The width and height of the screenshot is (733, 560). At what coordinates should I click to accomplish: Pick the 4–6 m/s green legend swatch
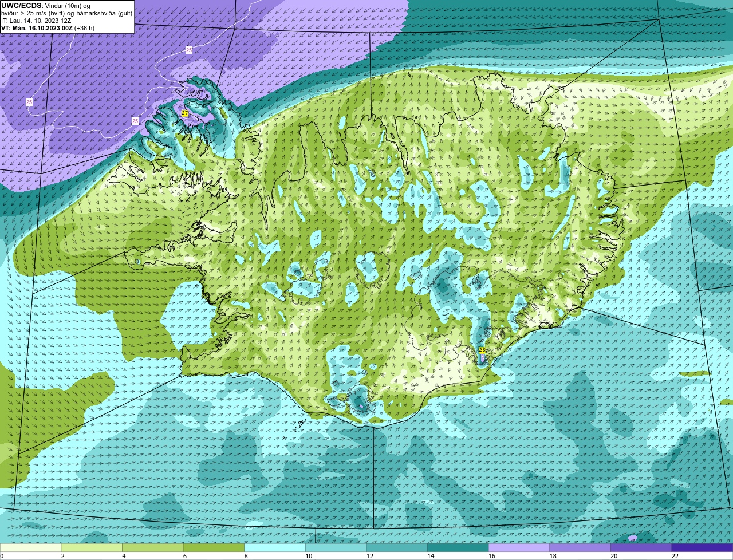(x=152, y=548)
